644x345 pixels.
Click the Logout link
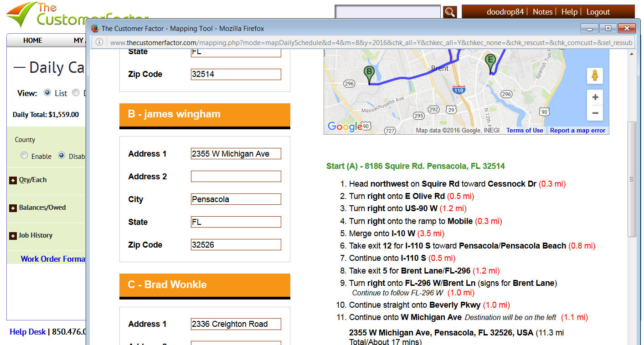point(598,12)
